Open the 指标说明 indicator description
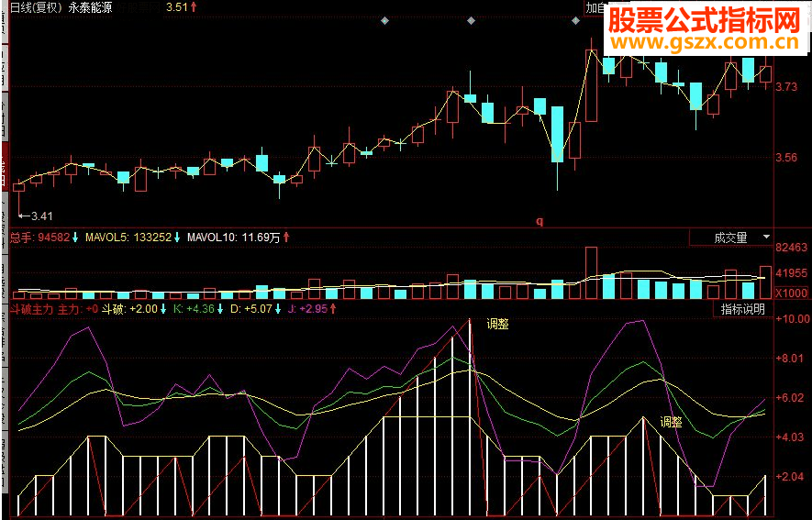The width and height of the screenshot is (812, 520). point(742,309)
